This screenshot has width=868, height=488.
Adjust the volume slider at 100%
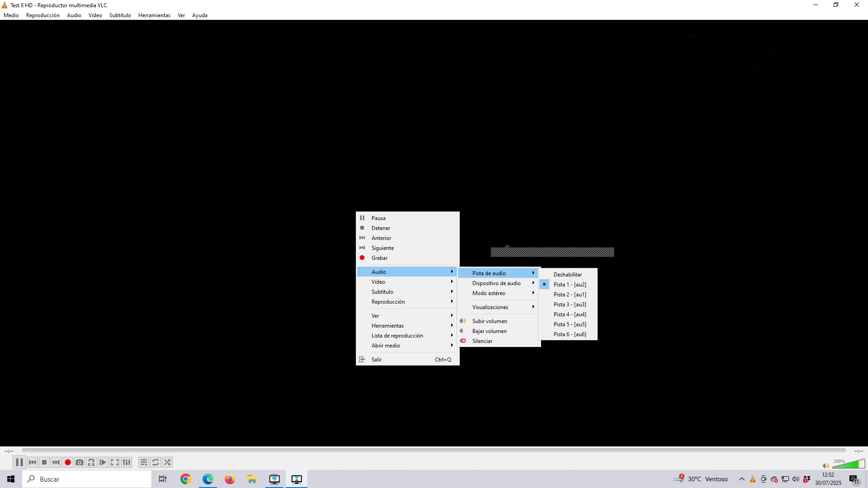tap(849, 464)
